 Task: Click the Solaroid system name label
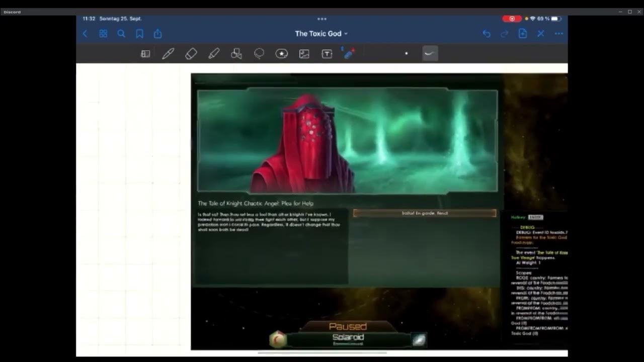pyautogui.click(x=348, y=337)
